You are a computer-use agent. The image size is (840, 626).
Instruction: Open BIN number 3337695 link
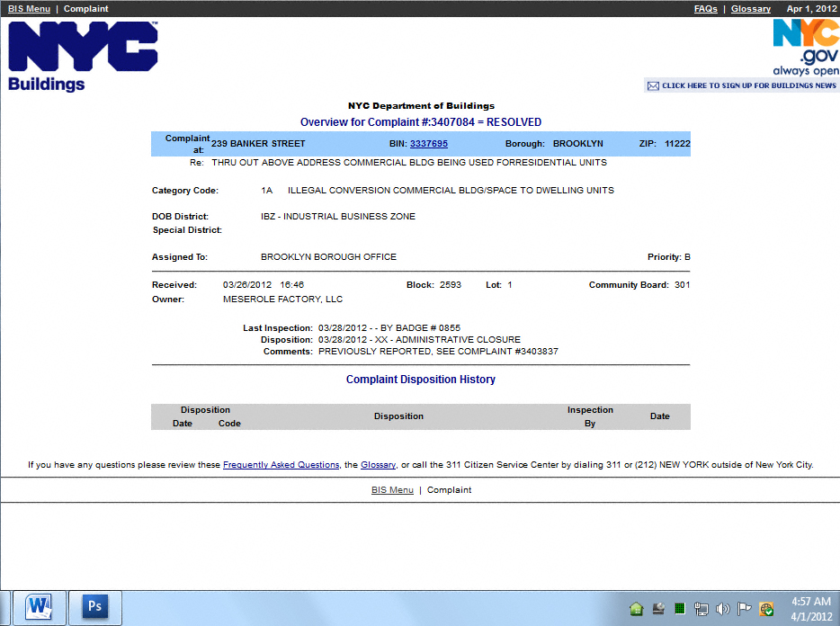click(x=429, y=144)
